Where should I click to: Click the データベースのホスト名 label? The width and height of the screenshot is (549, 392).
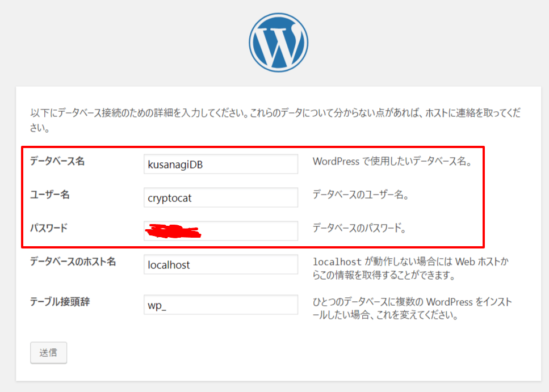click(73, 262)
